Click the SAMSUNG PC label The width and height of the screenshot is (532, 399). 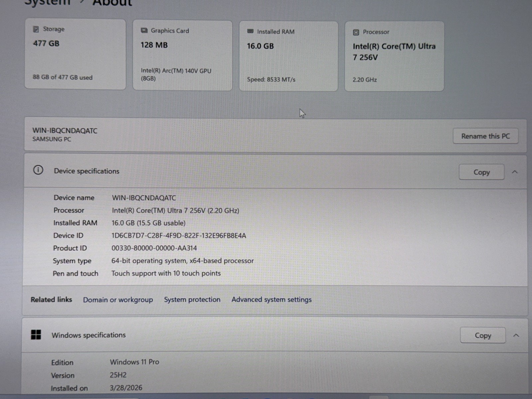point(52,139)
